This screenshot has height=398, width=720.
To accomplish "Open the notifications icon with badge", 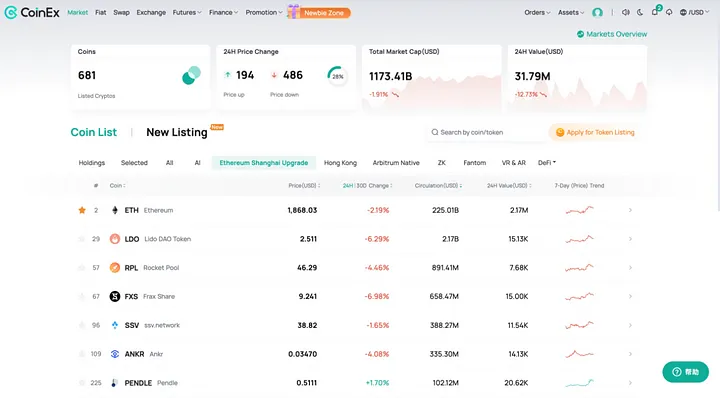I will (656, 11).
